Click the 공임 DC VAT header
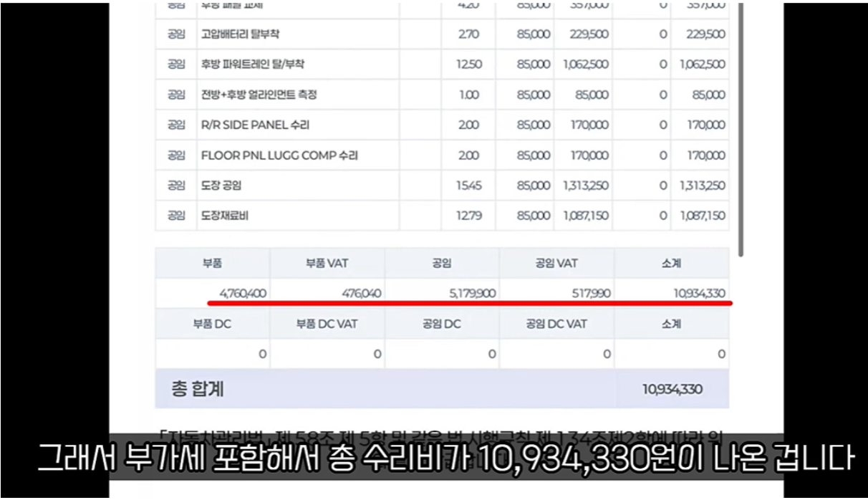The image size is (868, 500). click(x=556, y=324)
